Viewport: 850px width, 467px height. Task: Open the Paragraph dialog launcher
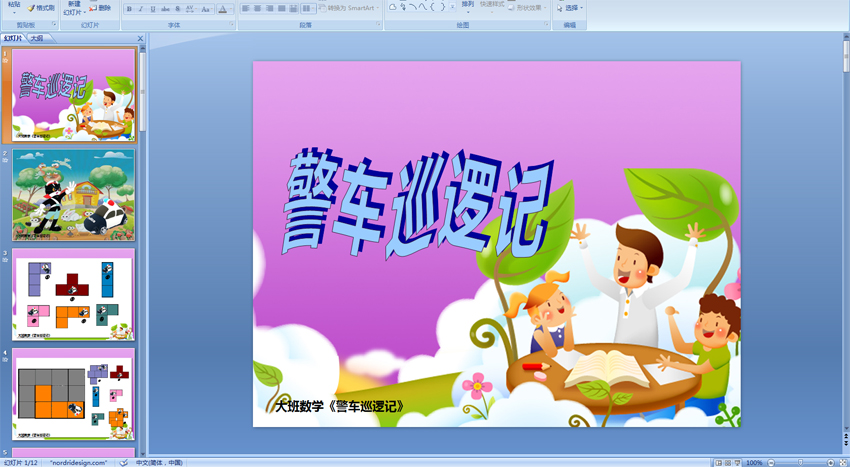(x=378, y=24)
